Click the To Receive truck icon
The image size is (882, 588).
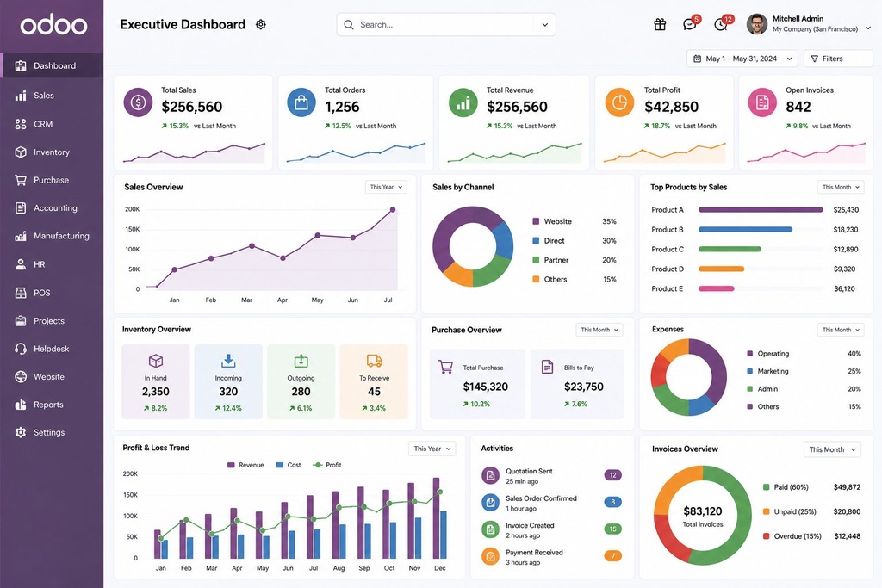374,361
